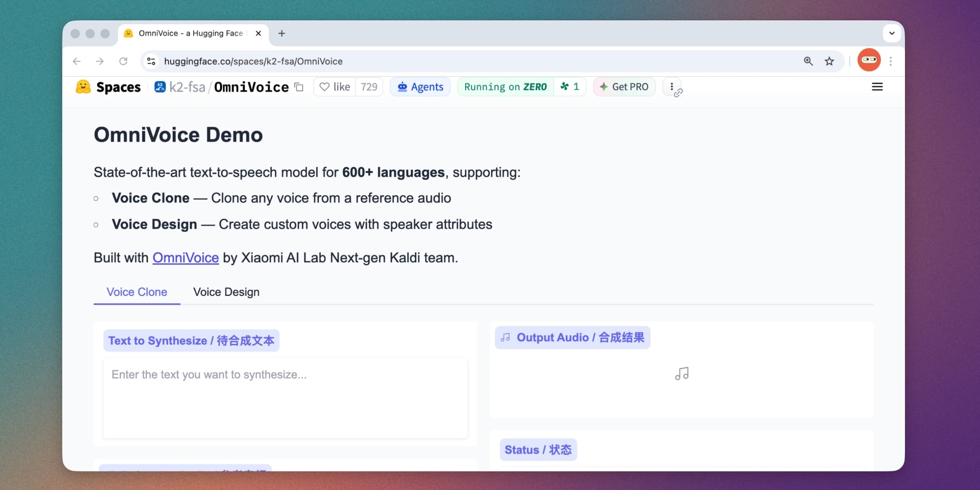
Task: Copy the space name with copy icon
Action: pos(299,87)
